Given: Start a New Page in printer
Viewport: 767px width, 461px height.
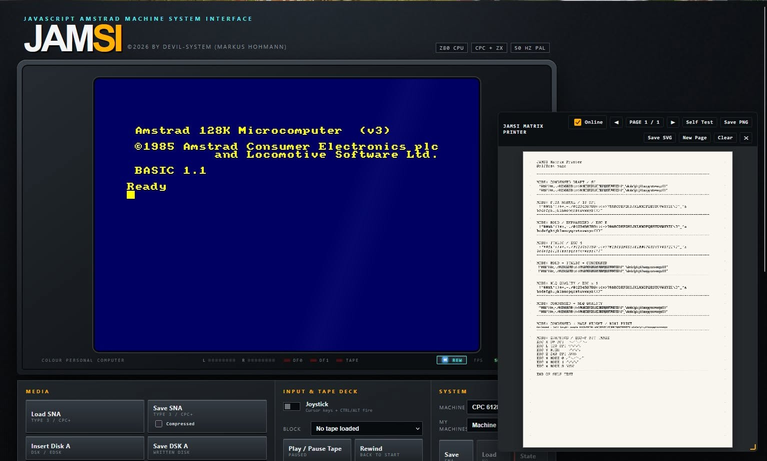Looking at the screenshot, I should point(695,138).
